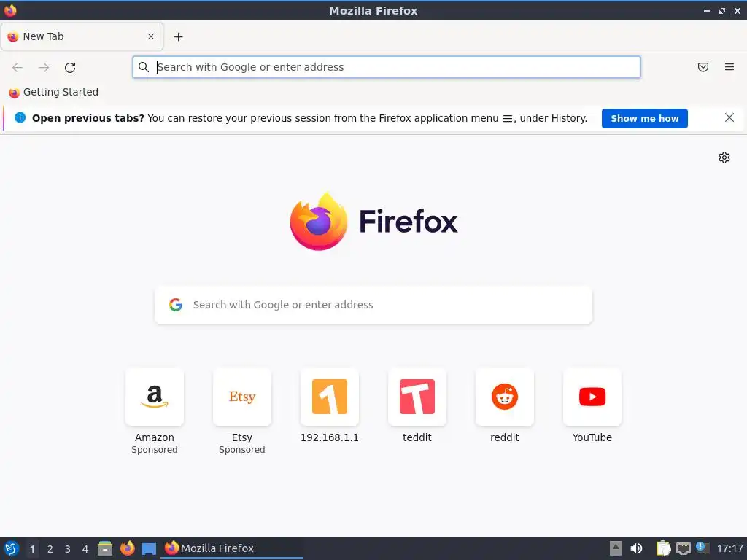This screenshot has width=747, height=560.
Task: Click the 17:17 clock
Action: point(730,548)
